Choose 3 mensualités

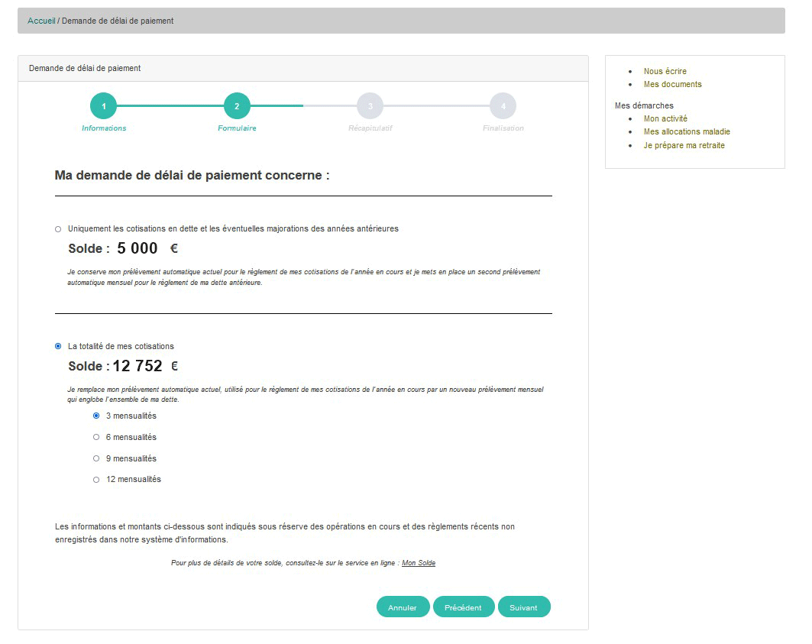pos(96,416)
